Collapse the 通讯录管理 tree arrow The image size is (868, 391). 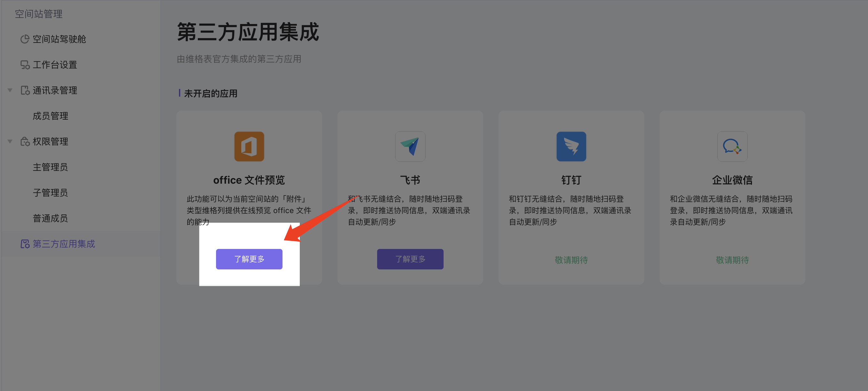pyautogui.click(x=10, y=91)
